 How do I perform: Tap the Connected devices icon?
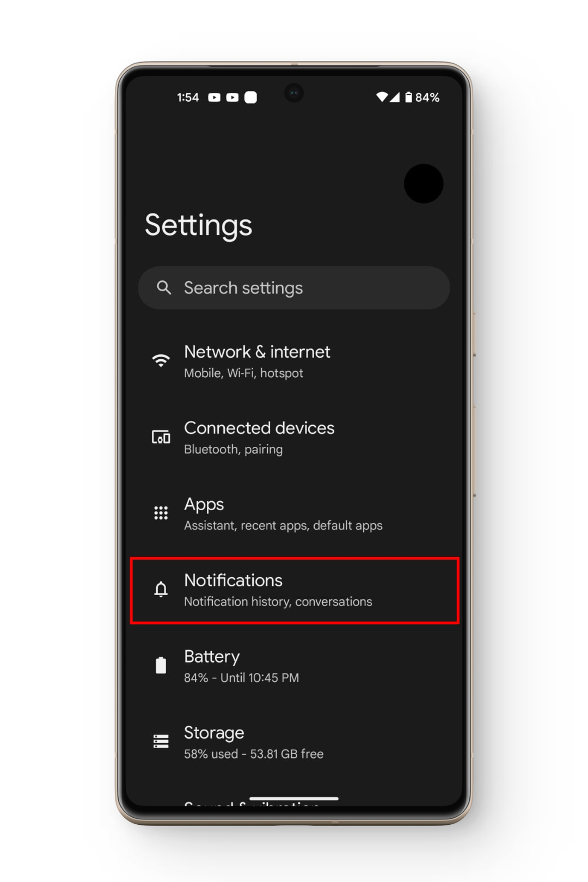click(161, 437)
